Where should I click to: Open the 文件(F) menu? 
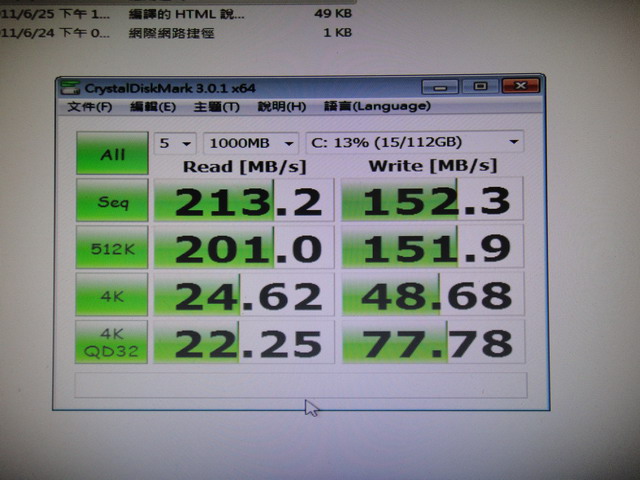pyautogui.click(x=90, y=107)
